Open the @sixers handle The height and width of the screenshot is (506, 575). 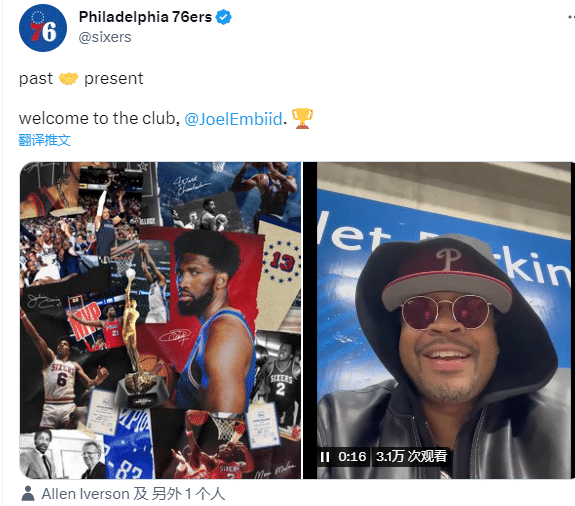click(x=105, y=37)
